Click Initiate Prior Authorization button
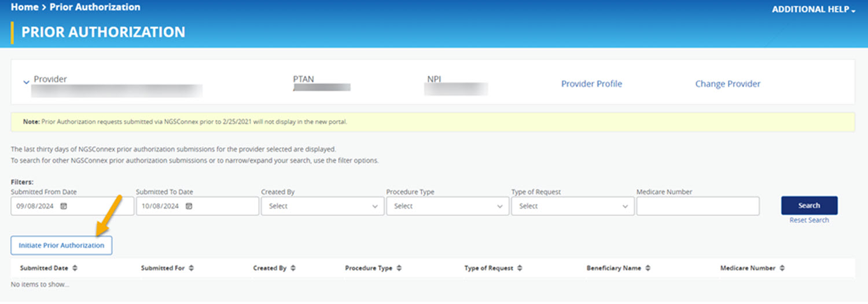This screenshot has height=304, width=868. 61,245
